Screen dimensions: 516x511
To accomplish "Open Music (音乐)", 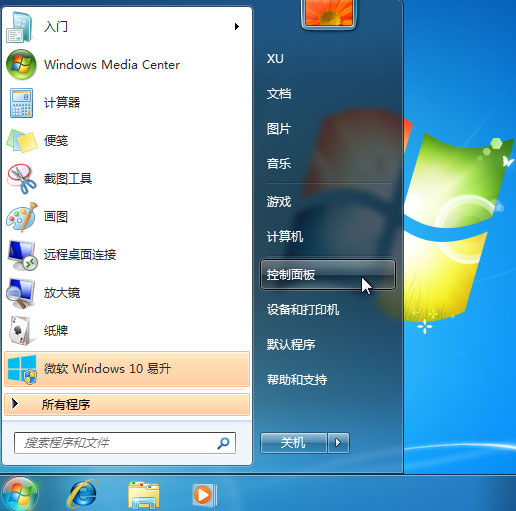I will 279,164.
